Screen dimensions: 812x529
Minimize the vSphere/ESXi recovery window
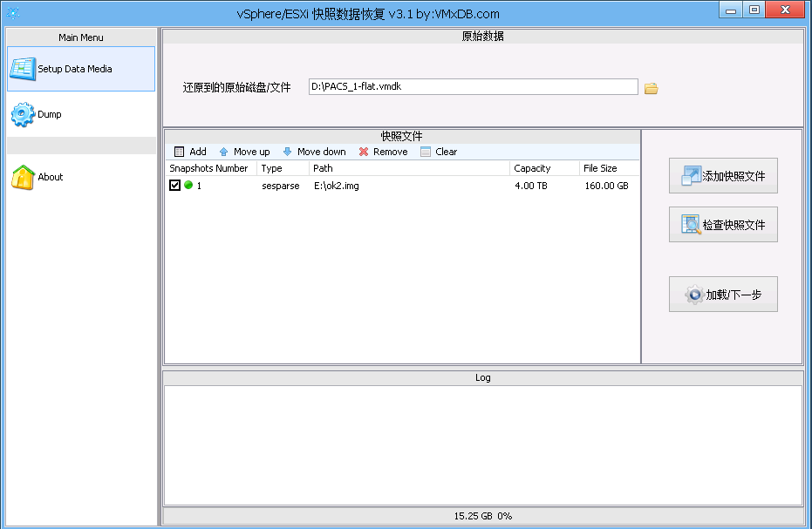tap(731, 10)
